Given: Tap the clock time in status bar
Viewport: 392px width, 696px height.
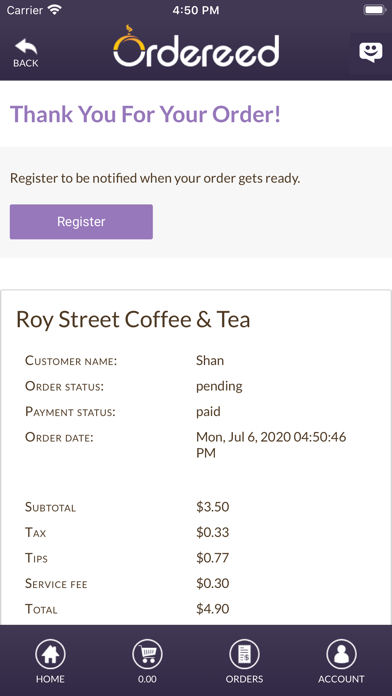Looking at the screenshot, I should coord(196,10).
